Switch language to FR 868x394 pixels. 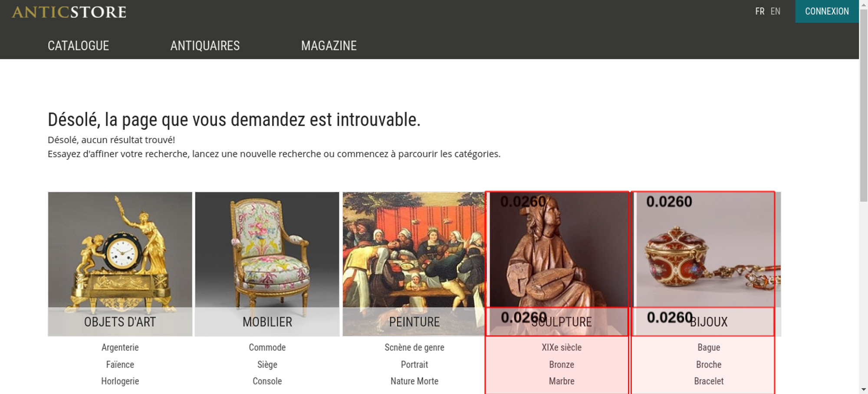pos(759,11)
